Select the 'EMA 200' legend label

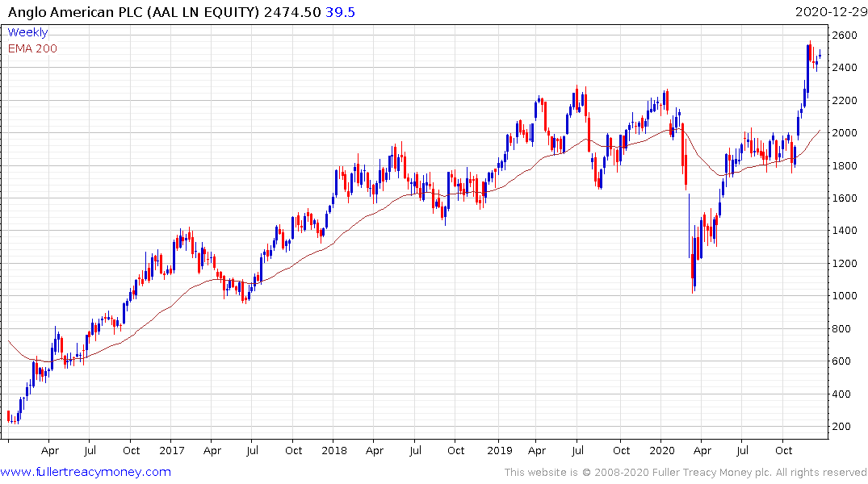click(32, 48)
